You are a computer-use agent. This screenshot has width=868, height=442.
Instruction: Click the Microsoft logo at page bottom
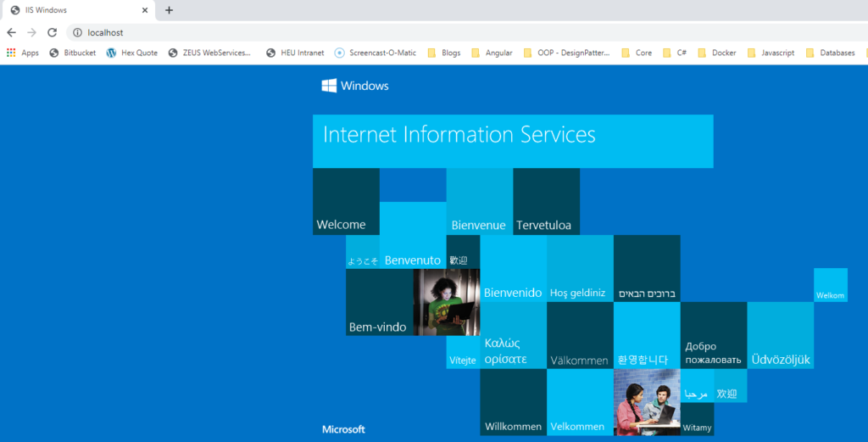coord(344,429)
